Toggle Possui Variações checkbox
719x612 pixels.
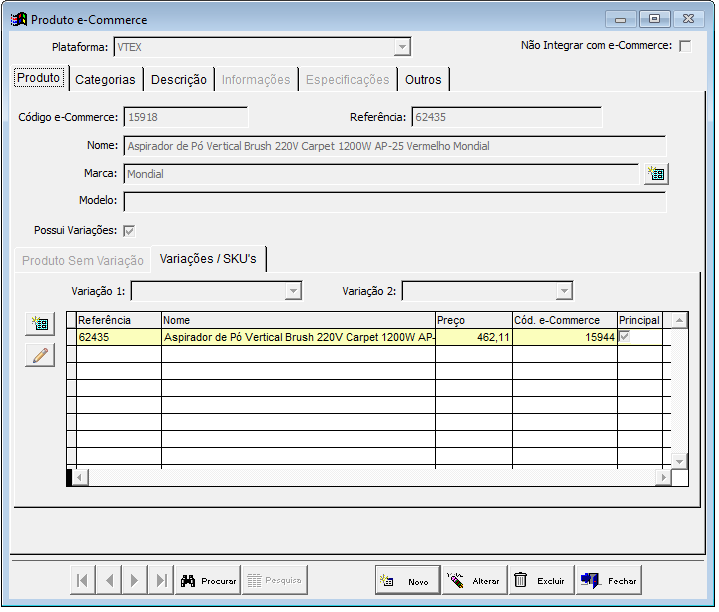(130, 232)
